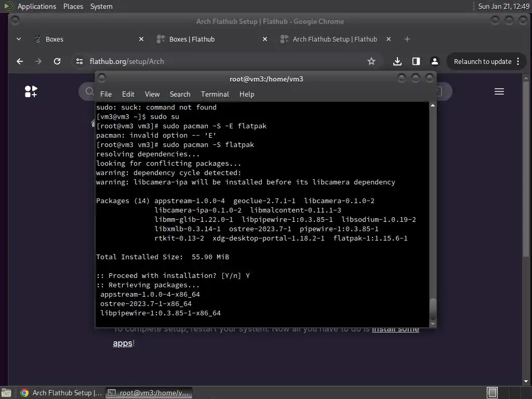Viewport: 532px width, 399px height.
Task: Open Flathub hamburger menu
Action: pos(499,91)
